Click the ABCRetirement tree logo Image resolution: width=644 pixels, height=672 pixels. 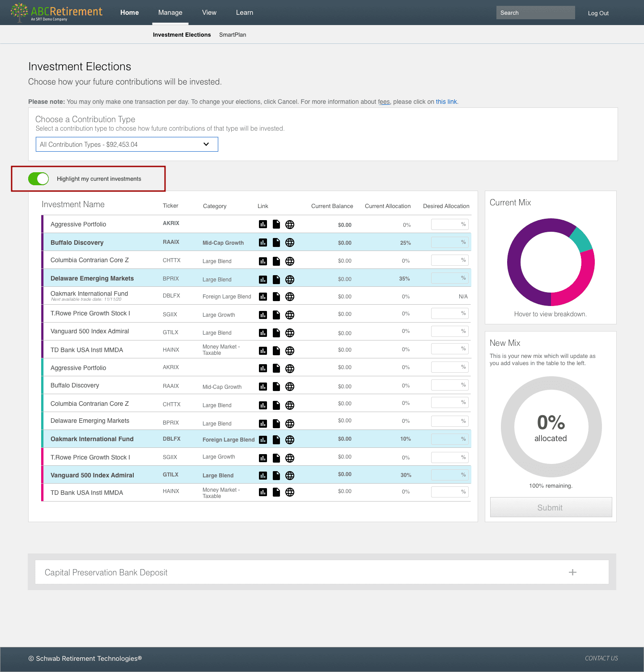coord(19,12)
